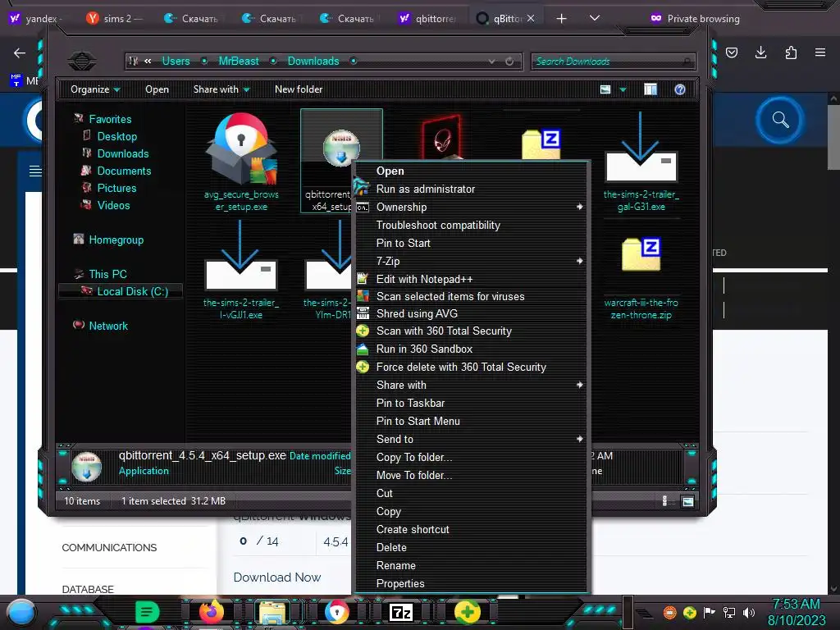
Task: Expand address bar history dropdown
Action: tap(492, 62)
